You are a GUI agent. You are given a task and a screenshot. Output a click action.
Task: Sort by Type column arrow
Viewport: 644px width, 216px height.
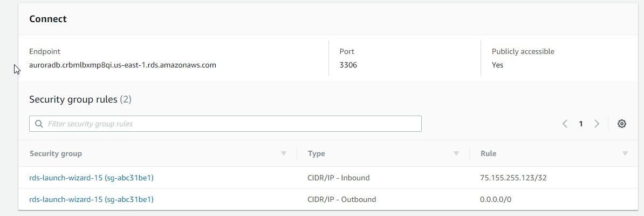(456, 153)
